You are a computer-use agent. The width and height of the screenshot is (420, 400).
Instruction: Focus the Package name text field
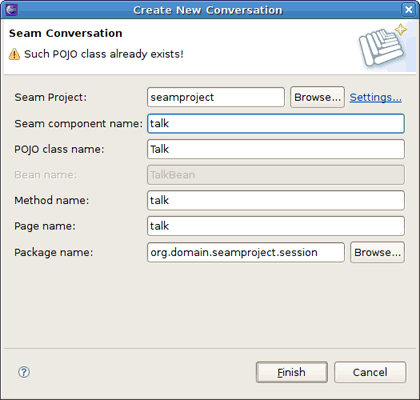pos(246,252)
